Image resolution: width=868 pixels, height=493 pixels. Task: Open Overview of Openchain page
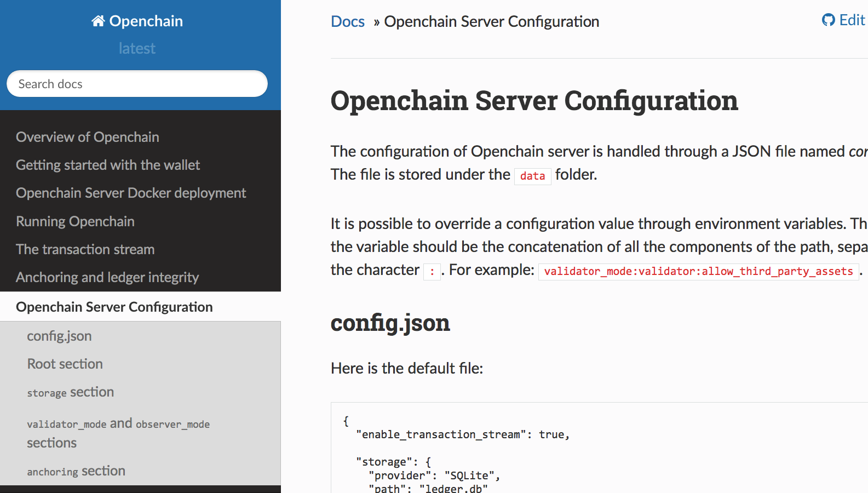point(88,137)
